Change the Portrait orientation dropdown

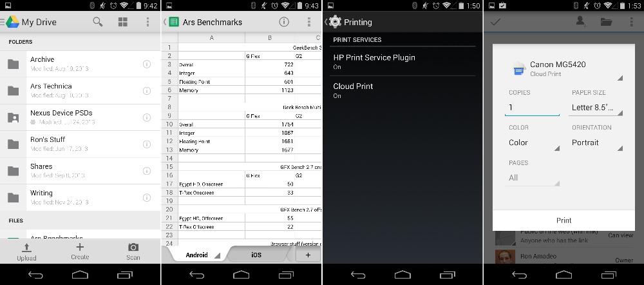click(596, 143)
